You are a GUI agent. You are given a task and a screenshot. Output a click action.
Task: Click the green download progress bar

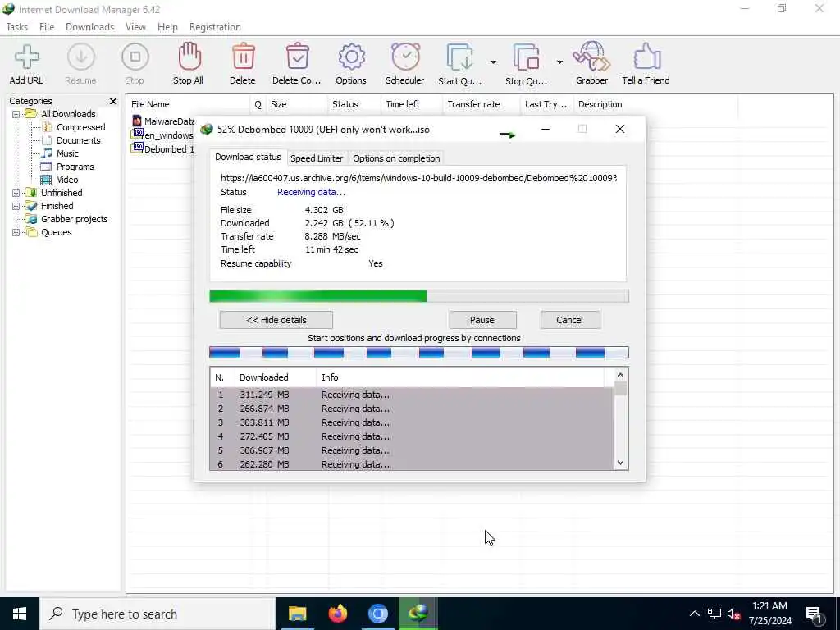tap(419, 296)
